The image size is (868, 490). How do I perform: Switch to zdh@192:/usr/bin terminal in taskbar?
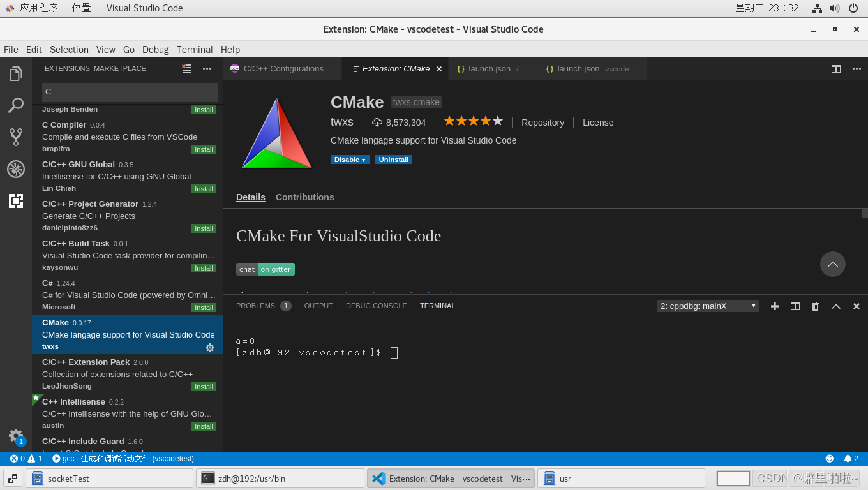(280, 479)
